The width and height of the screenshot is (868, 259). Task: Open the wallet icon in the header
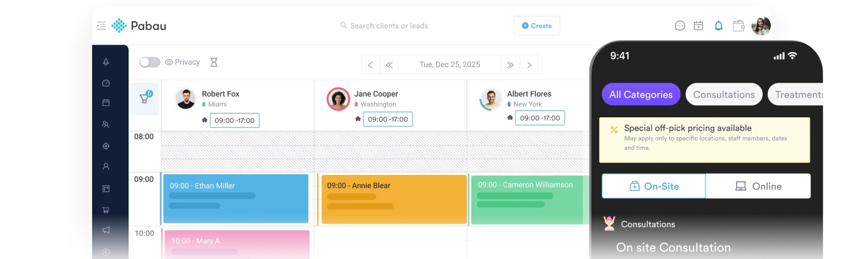point(739,26)
